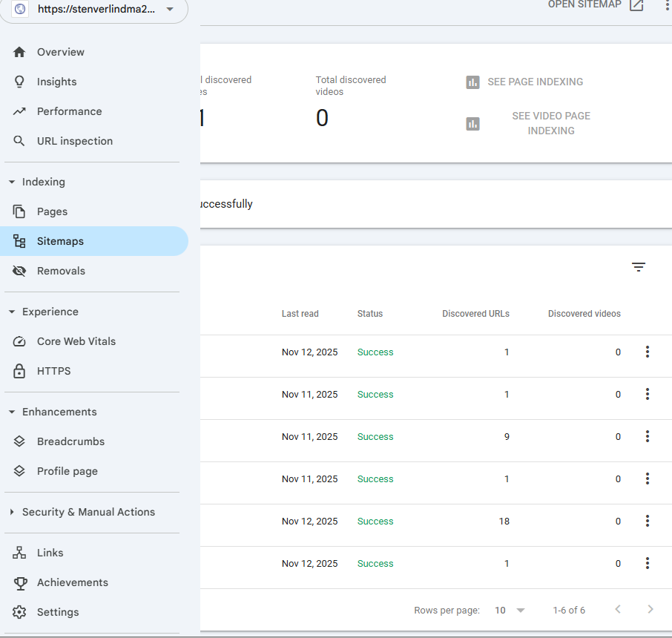Expand Security & Manual Actions section
This screenshot has width=672, height=638.
(x=12, y=512)
